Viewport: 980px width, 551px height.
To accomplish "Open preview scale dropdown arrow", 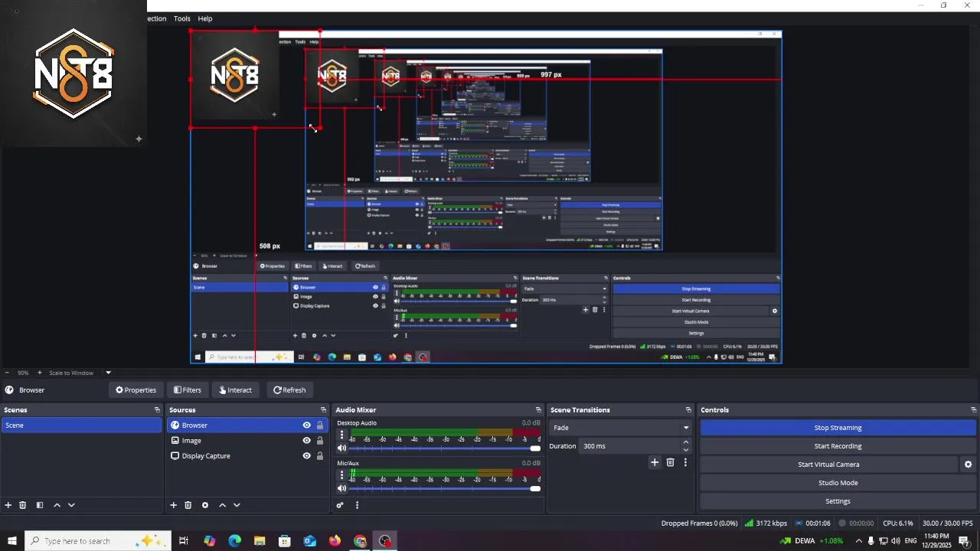I will click(x=108, y=373).
